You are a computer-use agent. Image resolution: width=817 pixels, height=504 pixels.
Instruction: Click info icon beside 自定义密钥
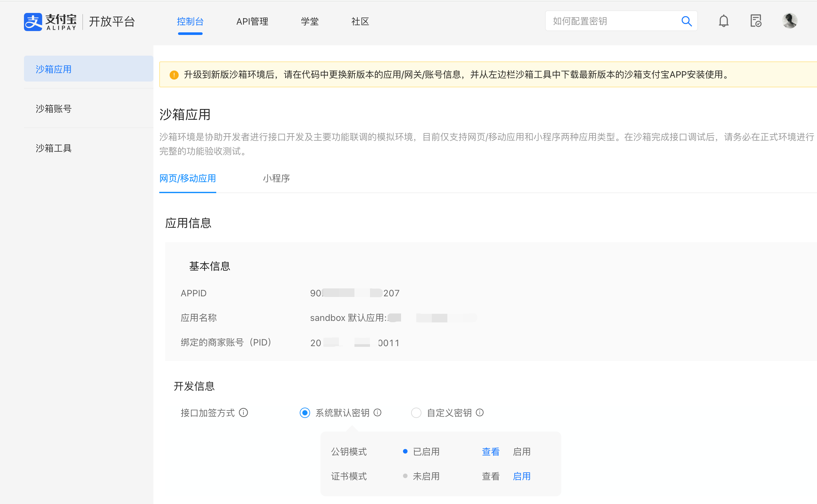pos(480,413)
